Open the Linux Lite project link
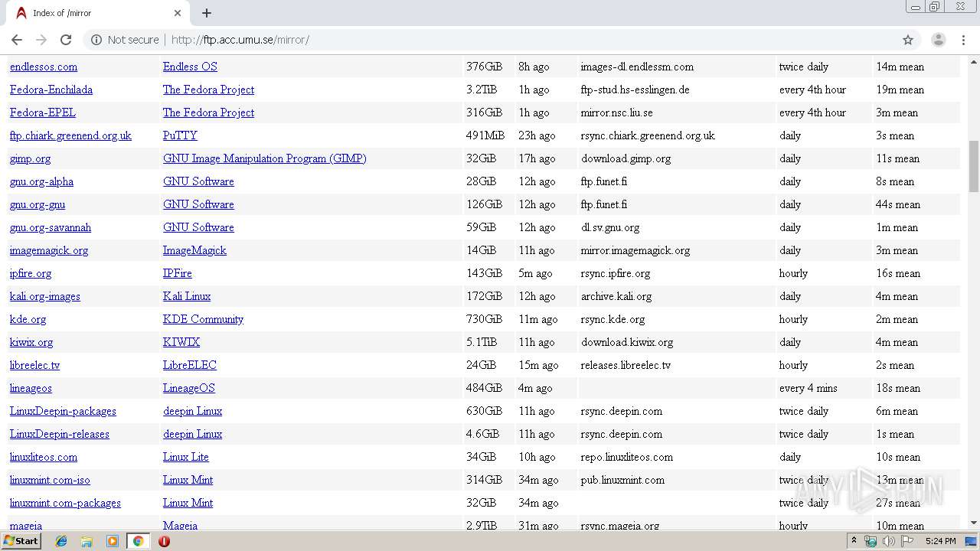The width and height of the screenshot is (980, 551). click(x=186, y=457)
